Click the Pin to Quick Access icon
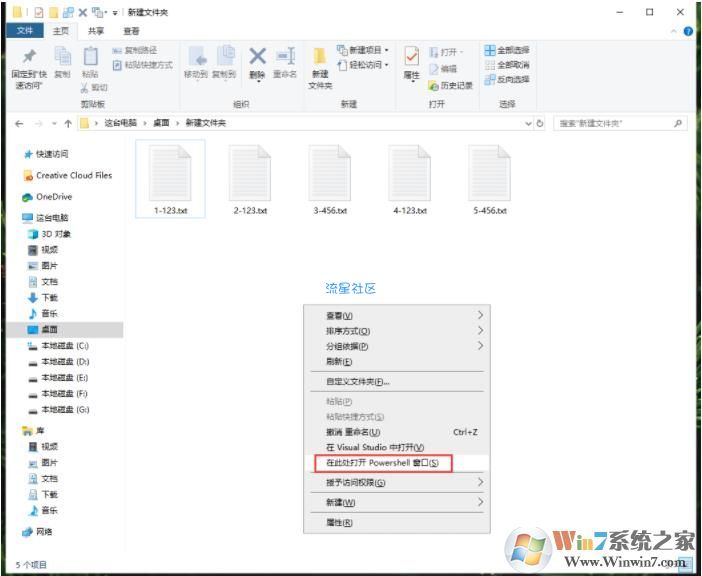 point(29,56)
